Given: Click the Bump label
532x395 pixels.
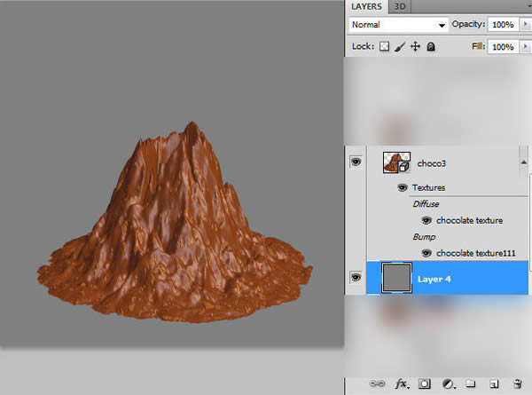Looking at the screenshot, I should click(x=424, y=237).
